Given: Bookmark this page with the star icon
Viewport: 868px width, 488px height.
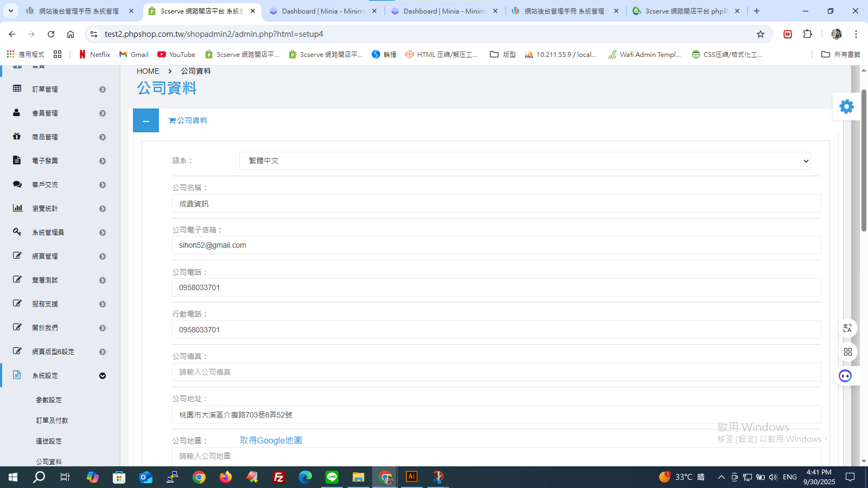Looking at the screenshot, I should tap(761, 34).
